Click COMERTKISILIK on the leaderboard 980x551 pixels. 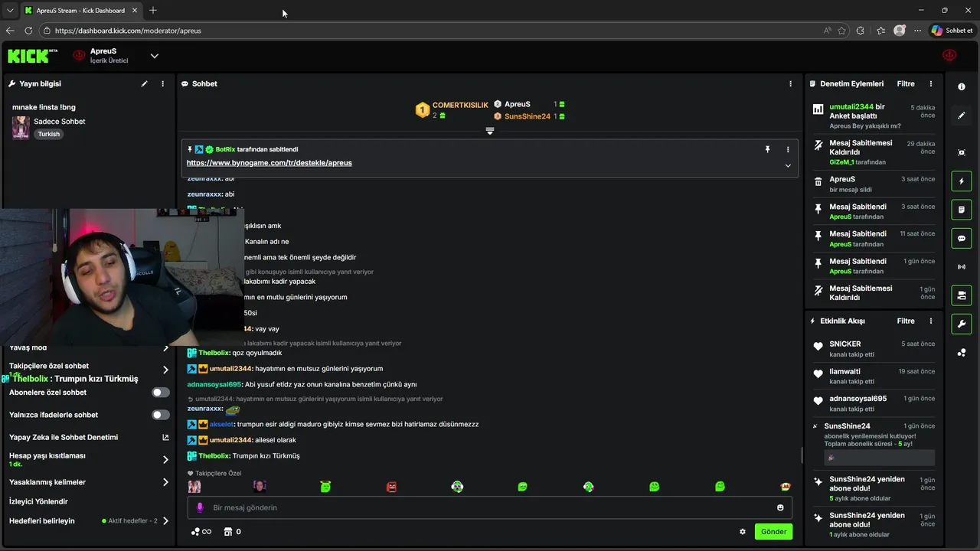(x=460, y=106)
